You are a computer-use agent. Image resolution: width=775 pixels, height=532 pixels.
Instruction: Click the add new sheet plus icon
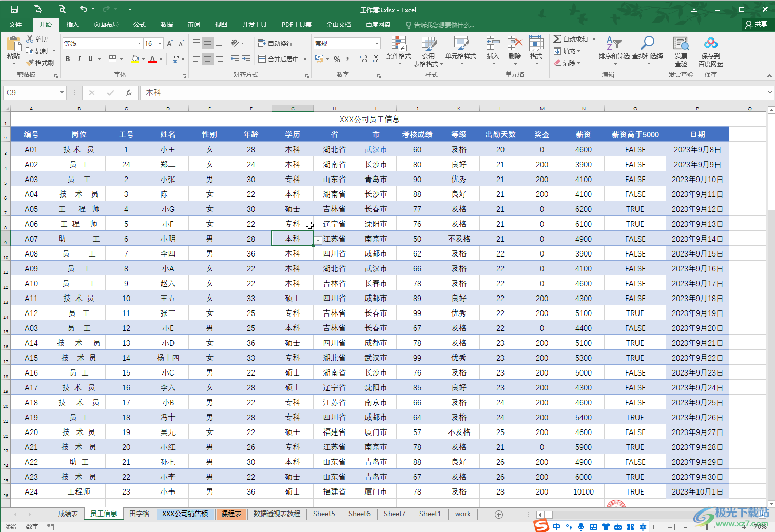(x=498, y=514)
